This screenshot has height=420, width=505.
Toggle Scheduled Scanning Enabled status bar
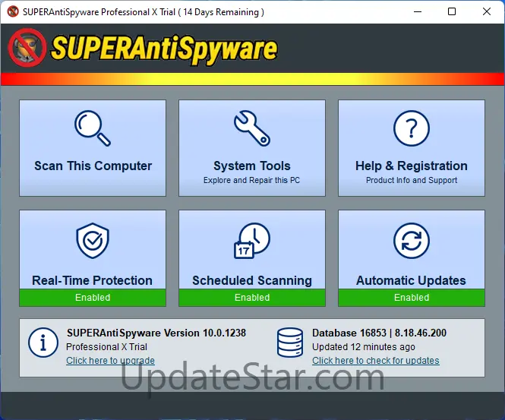point(252,297)
